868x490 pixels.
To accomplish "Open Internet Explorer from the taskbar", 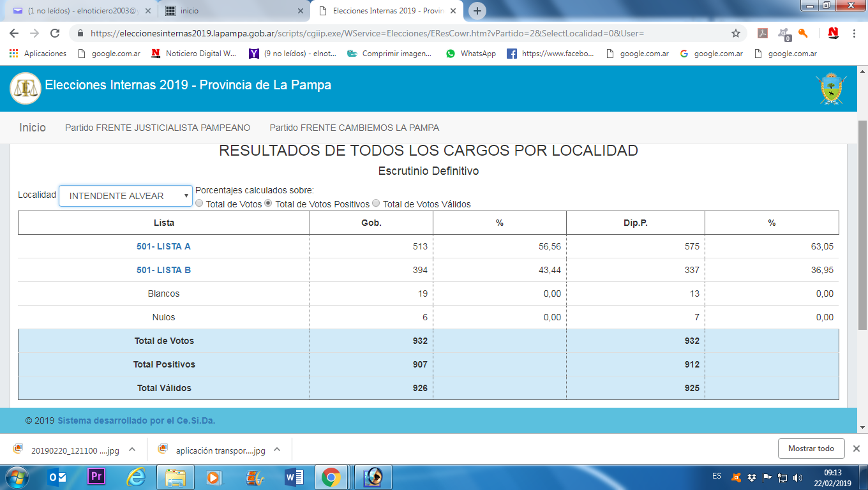I will tap(135, 477).
